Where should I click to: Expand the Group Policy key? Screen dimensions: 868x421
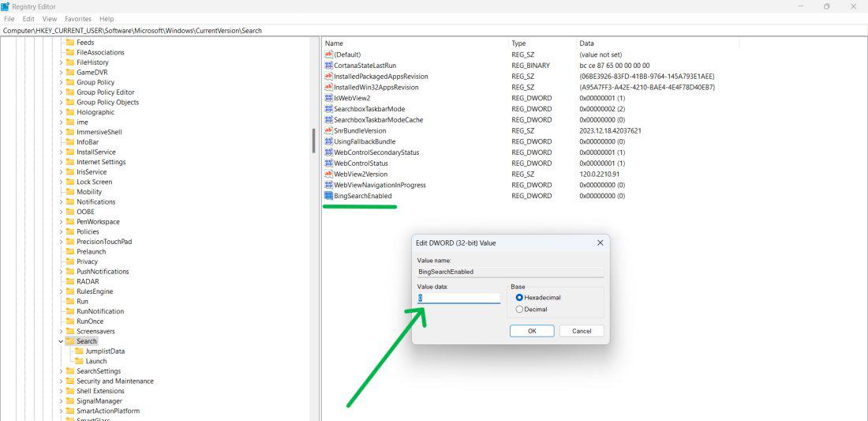point(61,82)
